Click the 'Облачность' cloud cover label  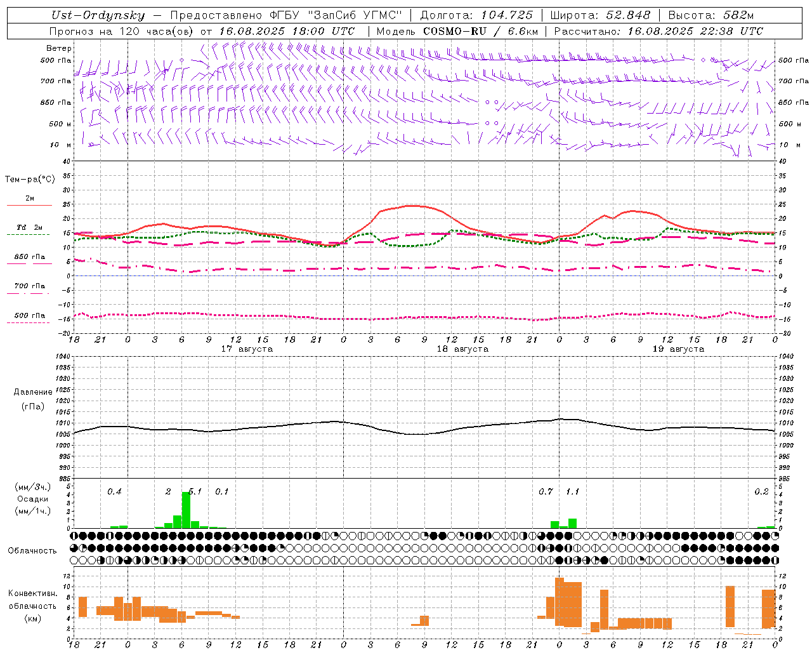[32, 551]
